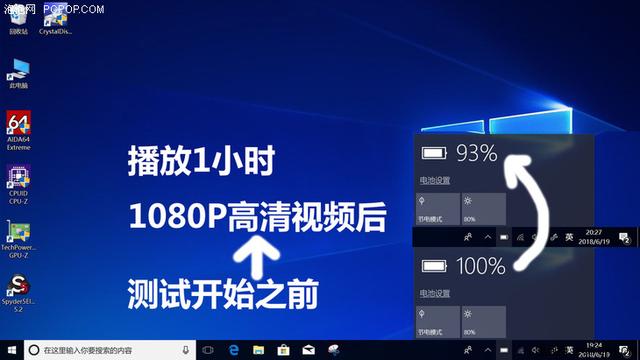Open File Explorer from the taskbar
The height and width of the screenshot is (360, 640).
(258, 350)
